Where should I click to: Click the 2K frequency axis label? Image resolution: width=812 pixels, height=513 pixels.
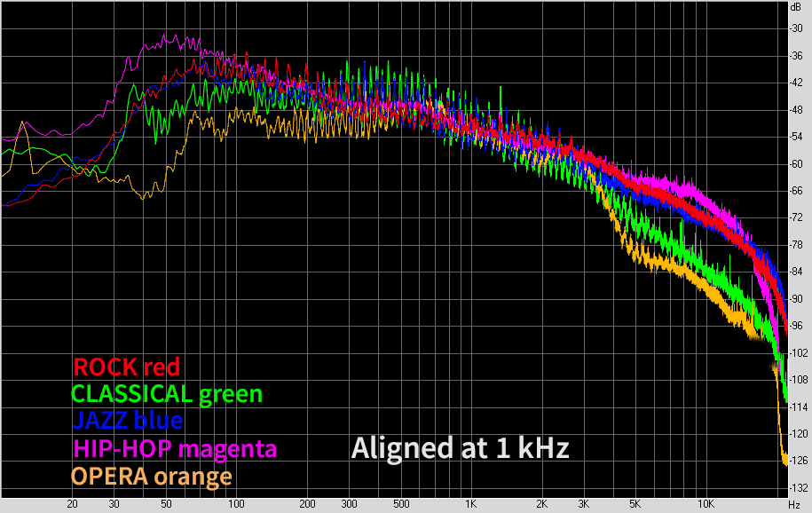[541, 504]
